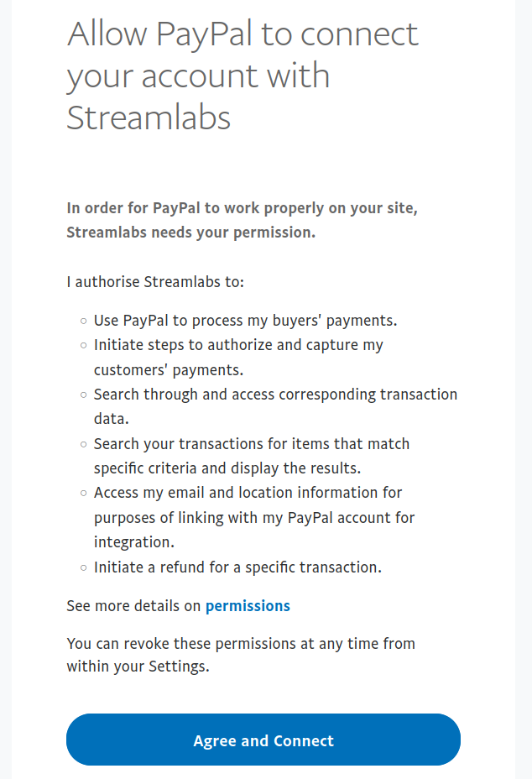Click the 'I authorise Streamlabs to:' text
This screenshot has width=532, height=779.
(153, 281)
